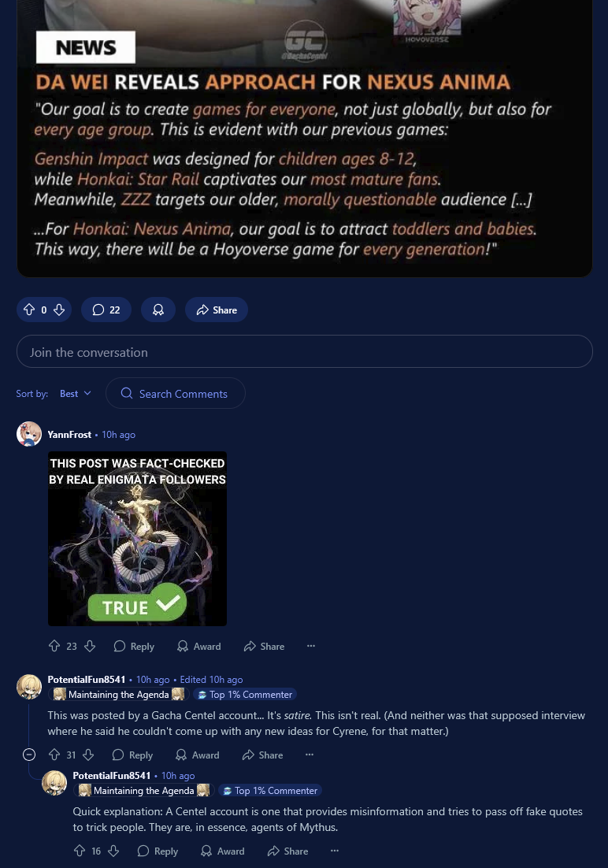Click the Search Comments field
Screen dimensions: 608x868
click(x=176, y=394)
